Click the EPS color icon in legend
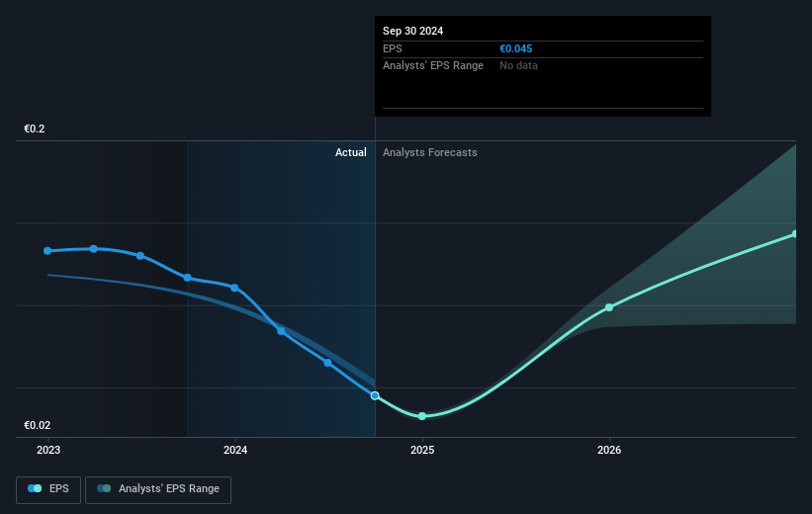The height and width of the screenshot is (514, 812). click(35, 488)
